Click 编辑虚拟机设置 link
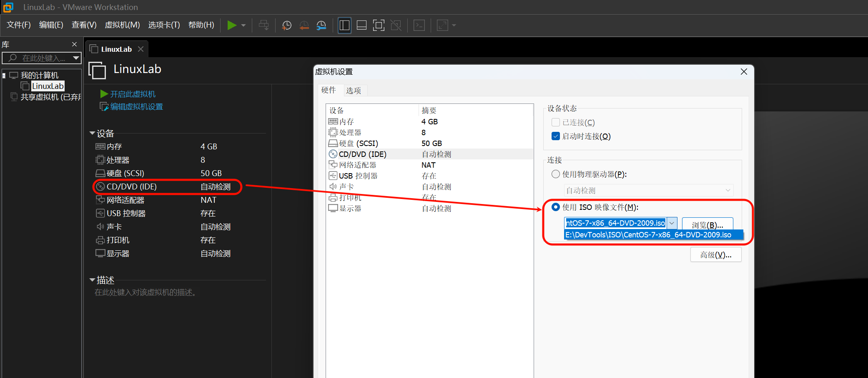Viewport: 868px width, 378px height. [136, 107]
